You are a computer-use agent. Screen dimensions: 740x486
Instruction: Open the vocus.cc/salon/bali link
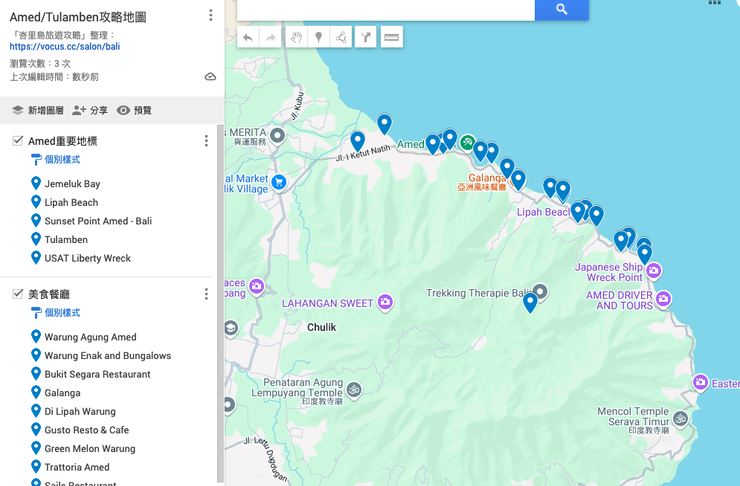point(64,47)
